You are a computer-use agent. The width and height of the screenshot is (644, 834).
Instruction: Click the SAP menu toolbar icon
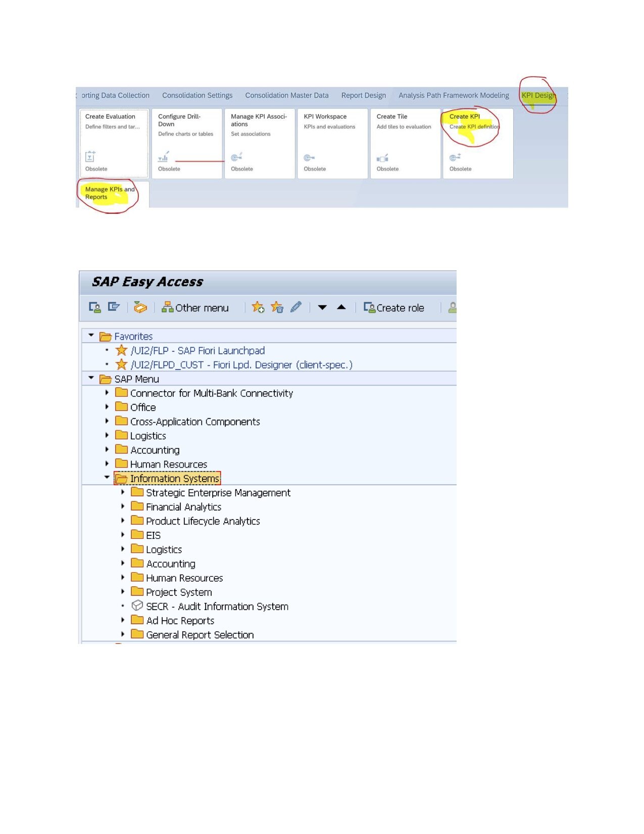(114, 307)
